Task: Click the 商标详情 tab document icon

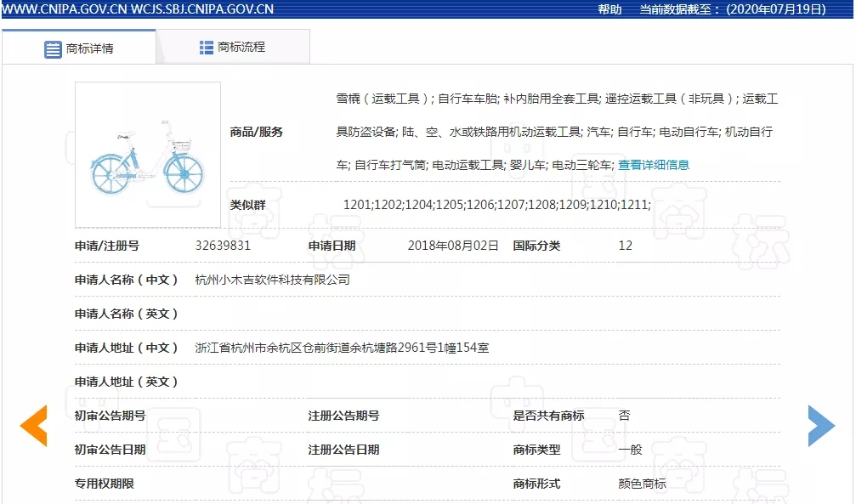Action: [x=53, y=48]
